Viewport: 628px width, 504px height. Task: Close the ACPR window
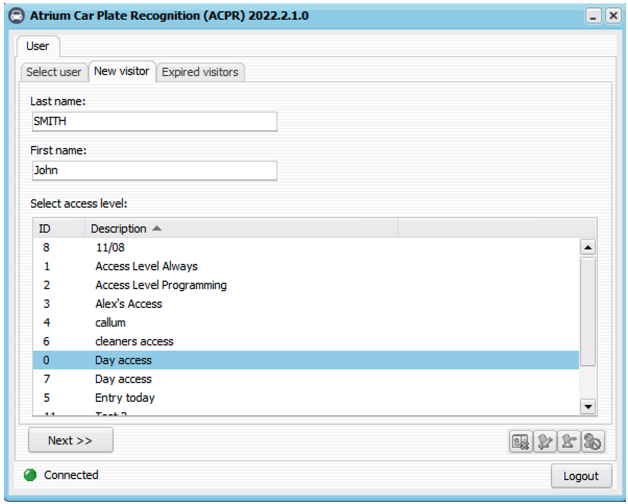pyautogui.click(x=613, y=16)
